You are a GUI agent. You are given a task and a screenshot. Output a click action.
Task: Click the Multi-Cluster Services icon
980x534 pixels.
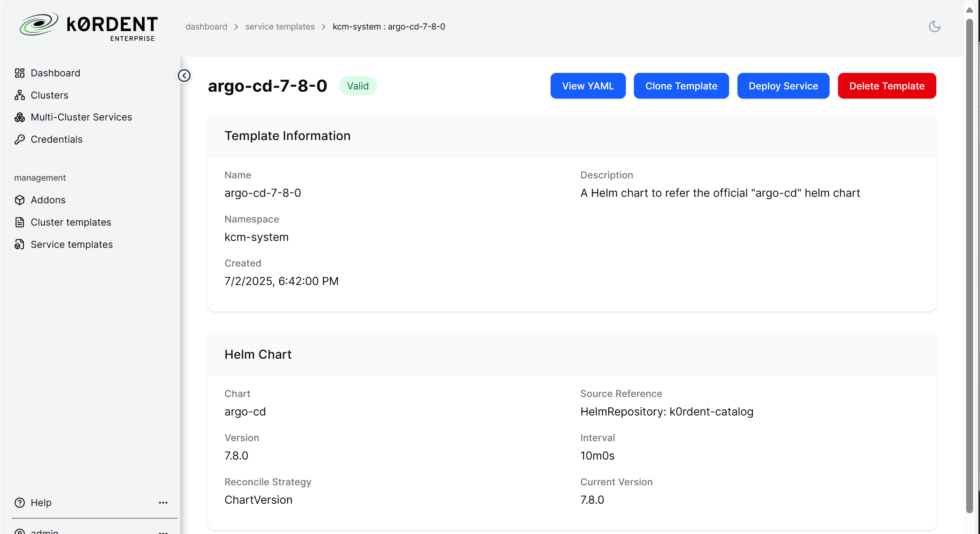coord(20,117)
